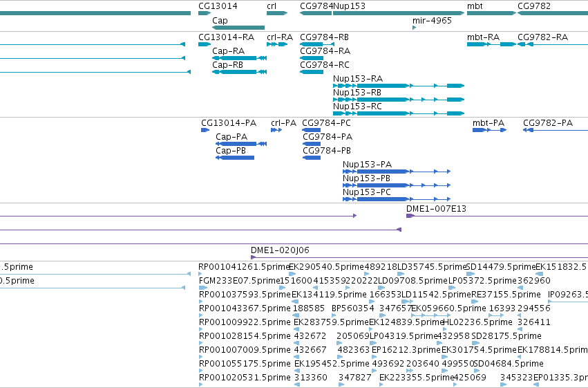The width and height of the screenshot is (588, 388).
Task: Select the mbt-PA protein feature
Action: [x=490, y=130]
